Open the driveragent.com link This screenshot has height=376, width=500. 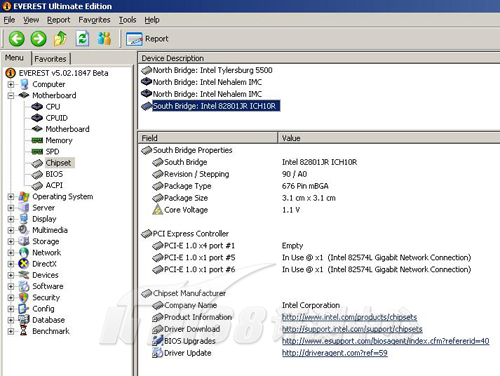(x=335, y=353)
